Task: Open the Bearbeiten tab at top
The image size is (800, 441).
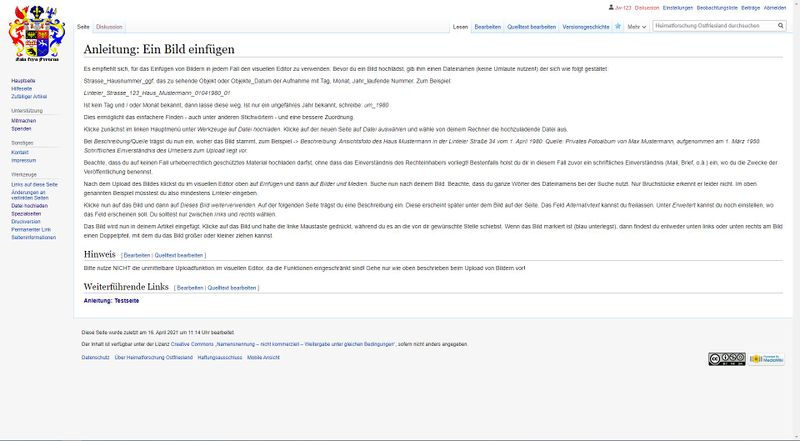Action: click(488, 26)
